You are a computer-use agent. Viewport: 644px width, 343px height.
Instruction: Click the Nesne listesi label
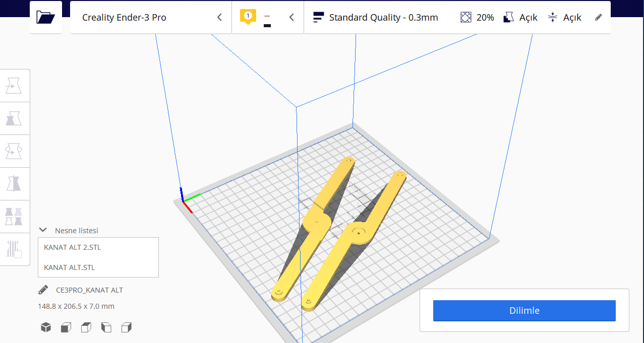[77, 230]
